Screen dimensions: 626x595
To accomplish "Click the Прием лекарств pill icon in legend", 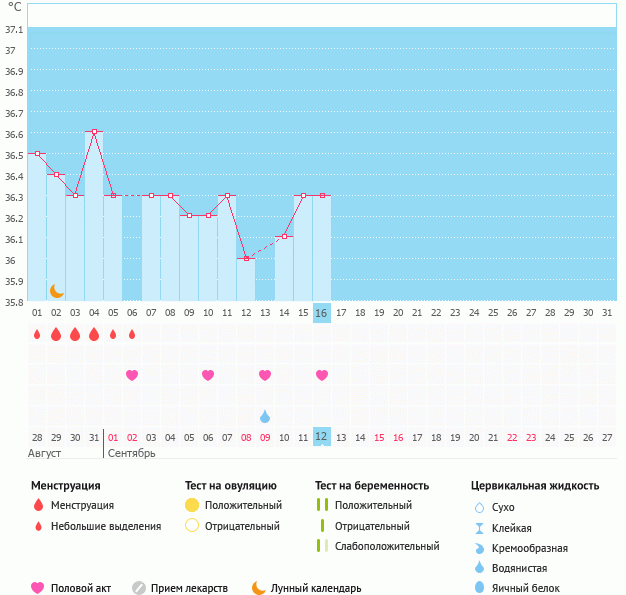I will click(139, 588).
